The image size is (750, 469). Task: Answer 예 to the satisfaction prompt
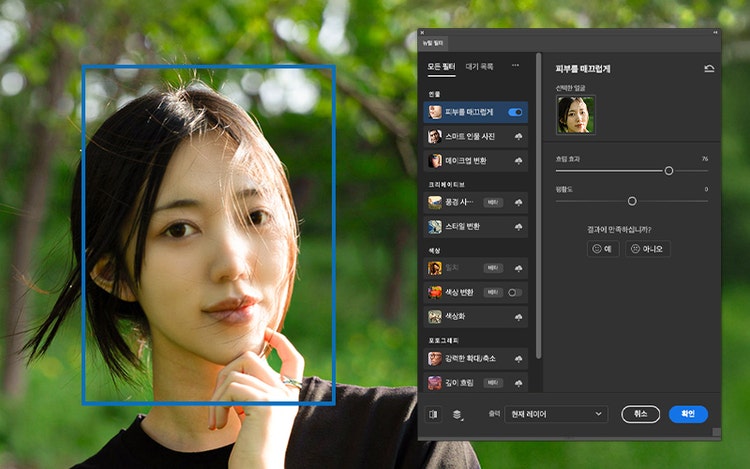pyautogui.click(x=603, y=249)
